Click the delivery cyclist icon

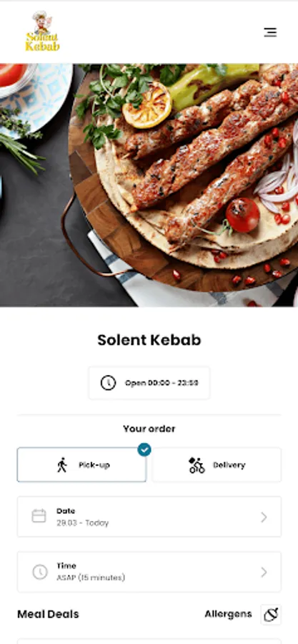click(197, 465)
